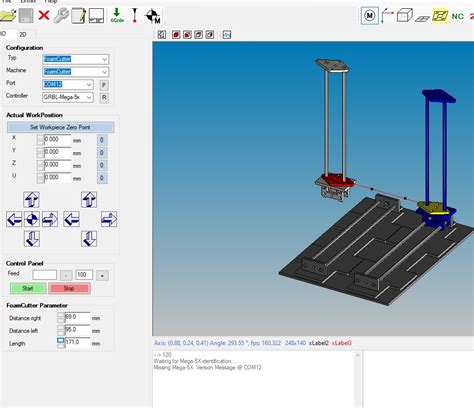This screenshot has height=408, width=474.
Task: Click the X position spinner
Action: click(40, 140)
